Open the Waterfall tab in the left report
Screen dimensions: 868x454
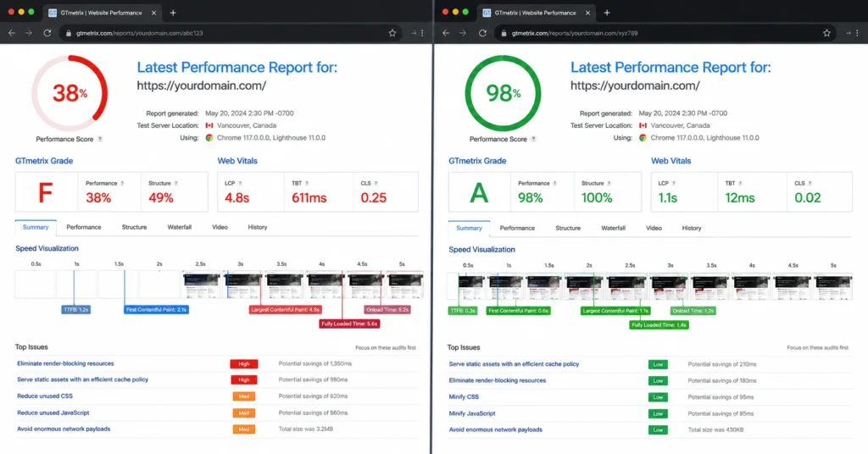[180, 227]
